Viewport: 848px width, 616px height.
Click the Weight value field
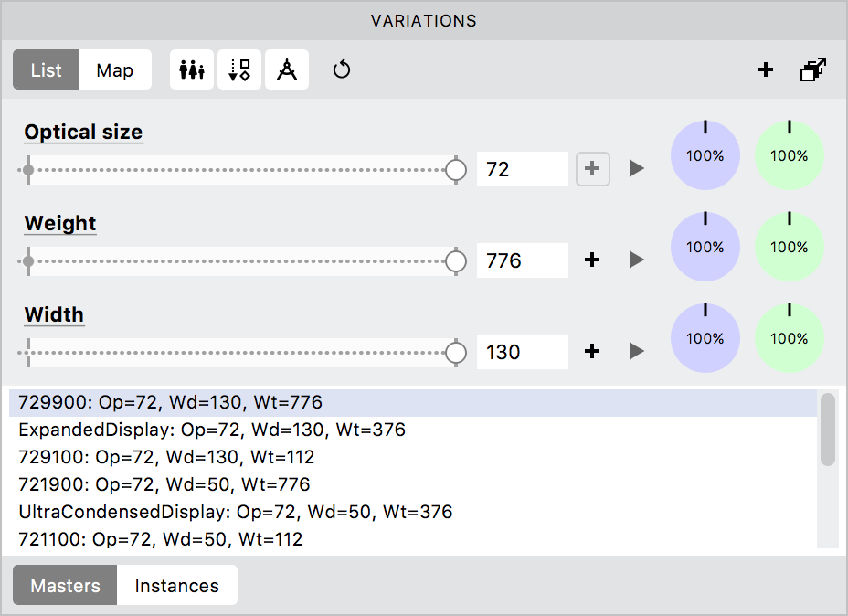[x=523, y=260]
